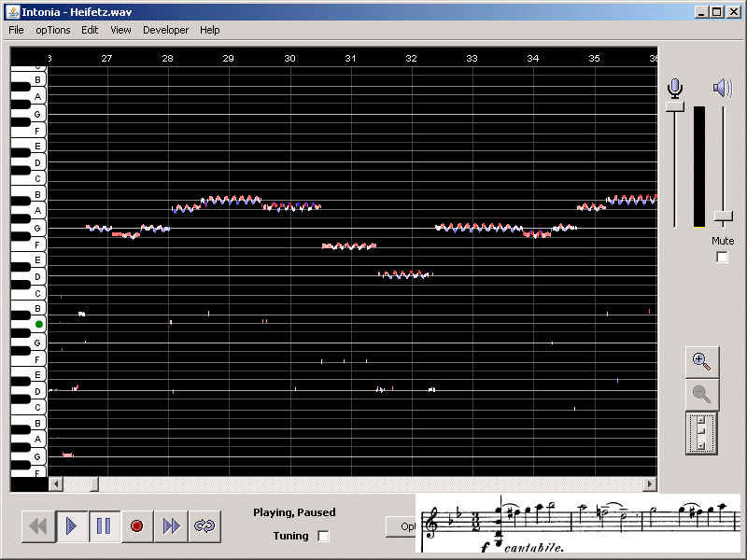Viewport: 747px width, 560px height.
Task: Click the audio level meter bar
Action: (698, 167)
